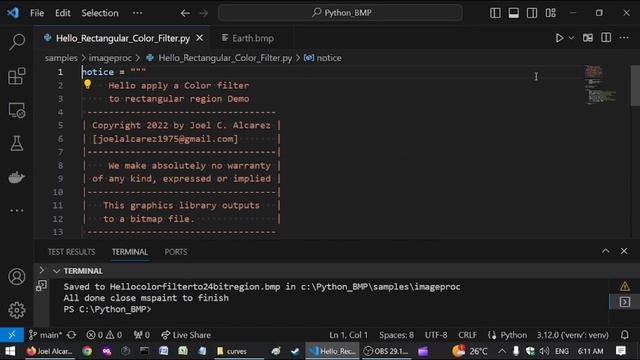This screenshot has width=640, height=360.
Task: Click the Python_BMP command center search
Action: (x=340, y=13)
